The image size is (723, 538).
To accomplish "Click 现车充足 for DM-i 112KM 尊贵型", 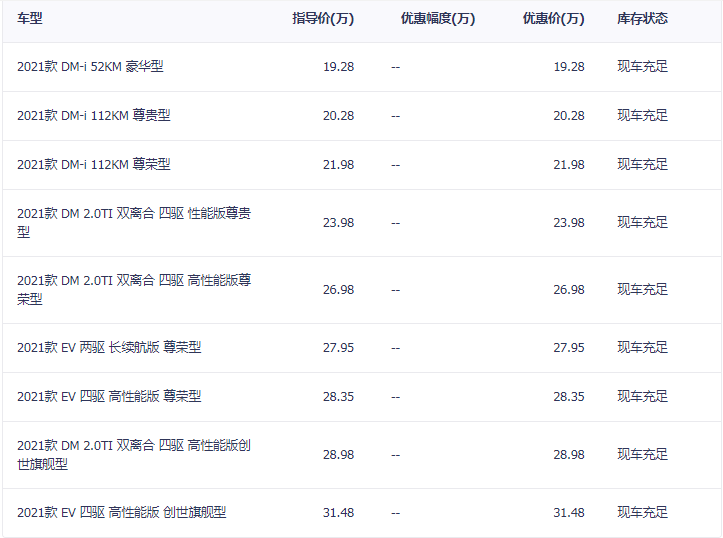I will coord(642,116).
